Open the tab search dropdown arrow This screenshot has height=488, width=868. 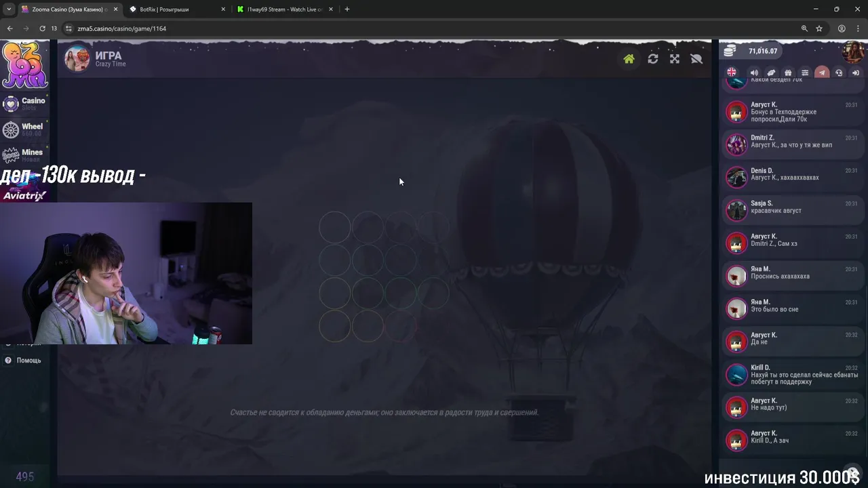click(9, 9)
